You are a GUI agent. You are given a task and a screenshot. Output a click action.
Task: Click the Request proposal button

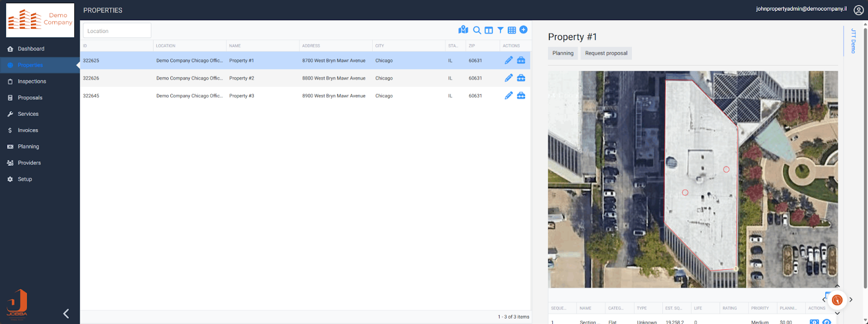point(606,53)
